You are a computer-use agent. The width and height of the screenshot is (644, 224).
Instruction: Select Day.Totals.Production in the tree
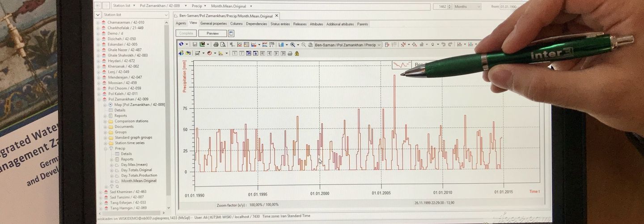click(139, 176)
